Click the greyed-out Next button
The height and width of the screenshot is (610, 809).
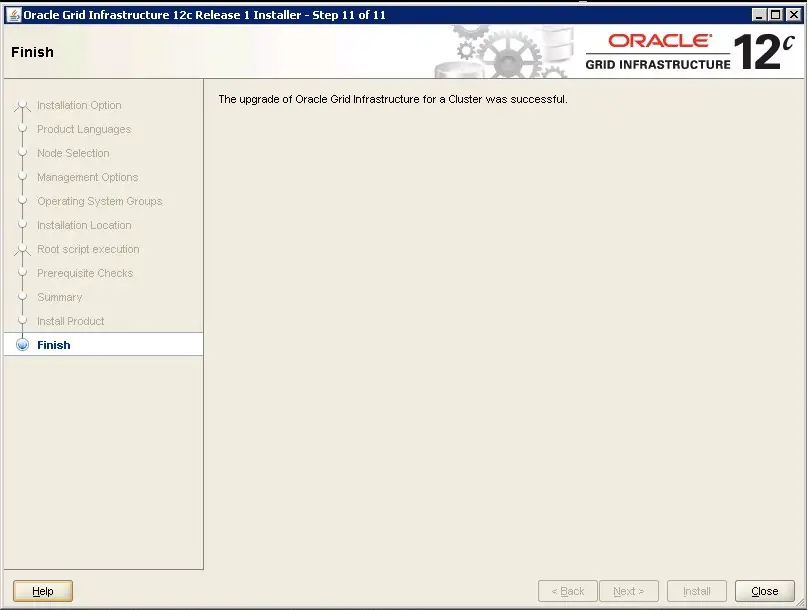click(628, 591)
